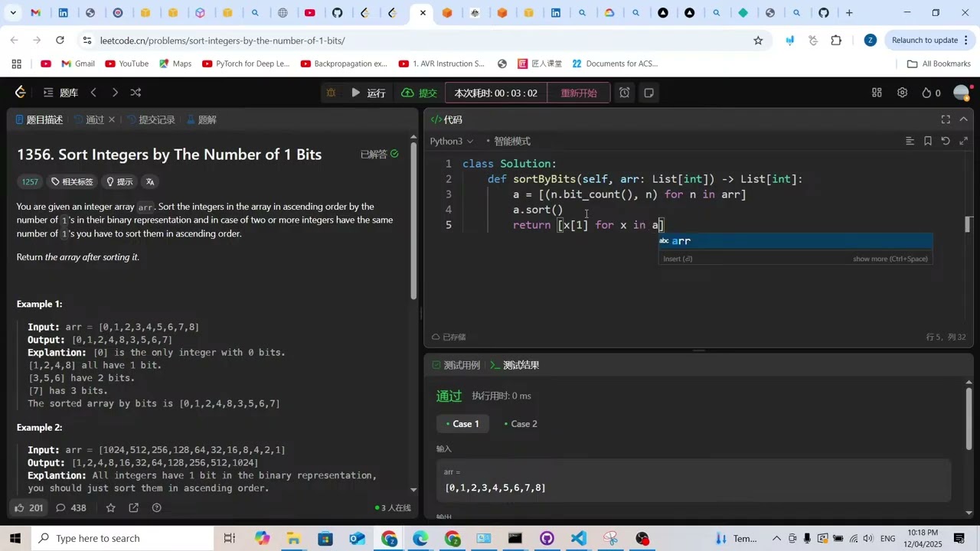Click the taskbar search box
This screenshot has width=980, height=551.
[122, 538]
